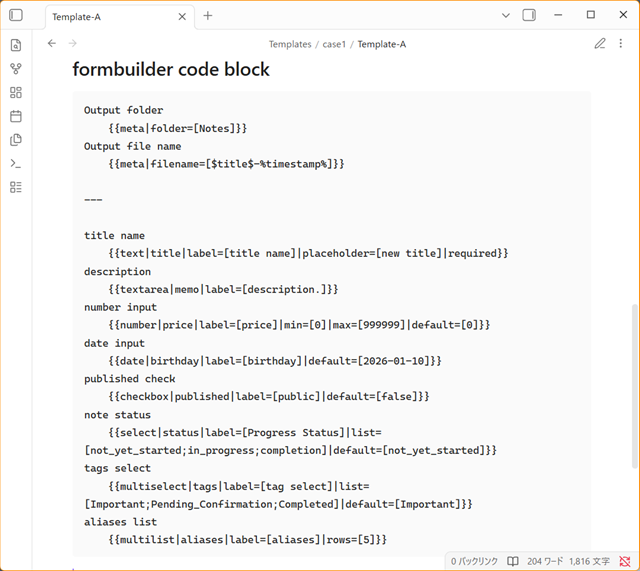
Task: Click the Template-A breadcrumb title
Action: pos(382,44)
